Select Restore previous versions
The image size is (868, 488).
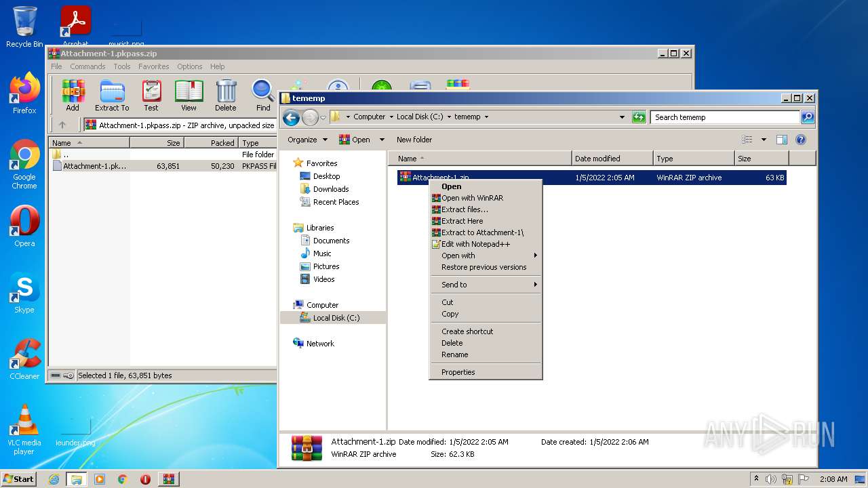click(486, 267)
